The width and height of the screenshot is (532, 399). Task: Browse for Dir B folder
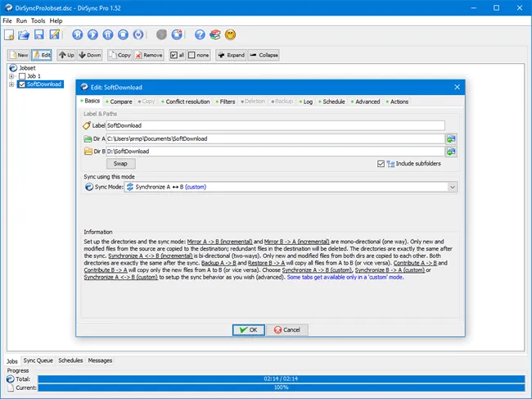coord(451,151)
